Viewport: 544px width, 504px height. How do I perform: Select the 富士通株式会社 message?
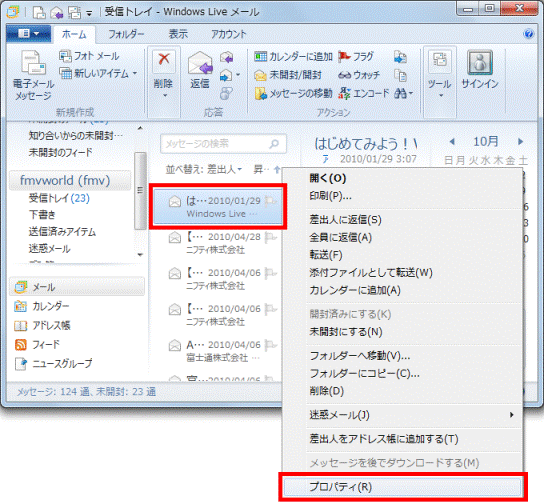coord(218,351)
